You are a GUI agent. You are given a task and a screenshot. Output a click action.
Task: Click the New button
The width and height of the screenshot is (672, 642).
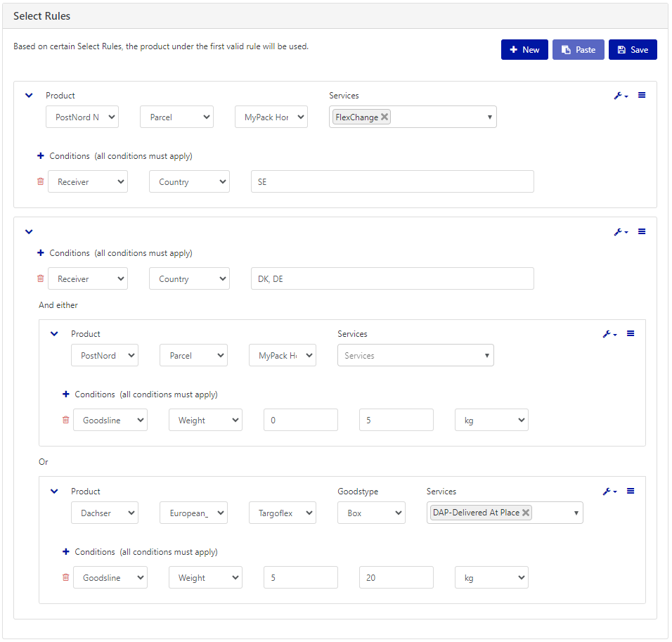click(x=524, y=50)
